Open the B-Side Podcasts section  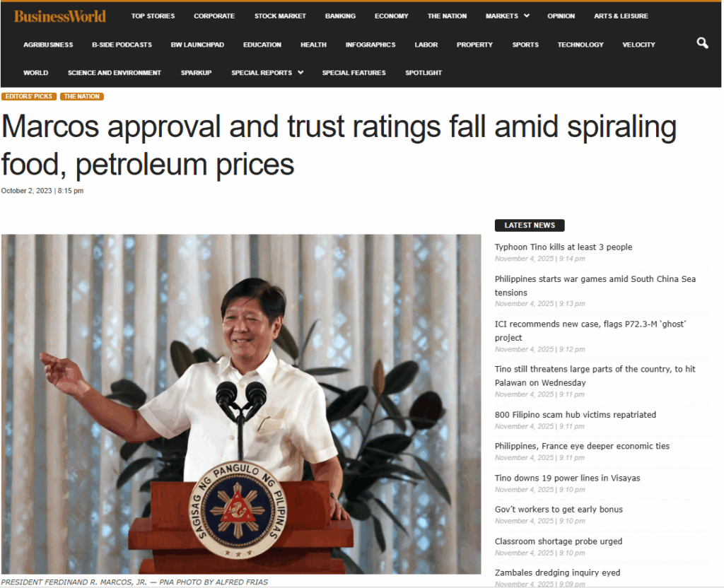coord(122,45)
